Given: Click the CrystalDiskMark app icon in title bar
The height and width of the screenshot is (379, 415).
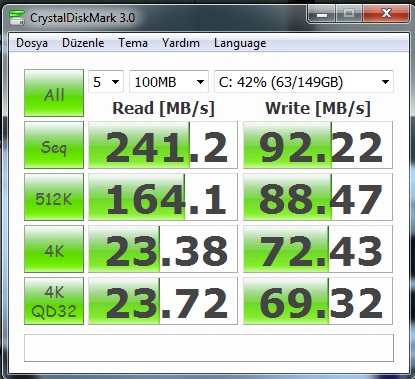Looking at the screenshot, I should coord(17,17).
